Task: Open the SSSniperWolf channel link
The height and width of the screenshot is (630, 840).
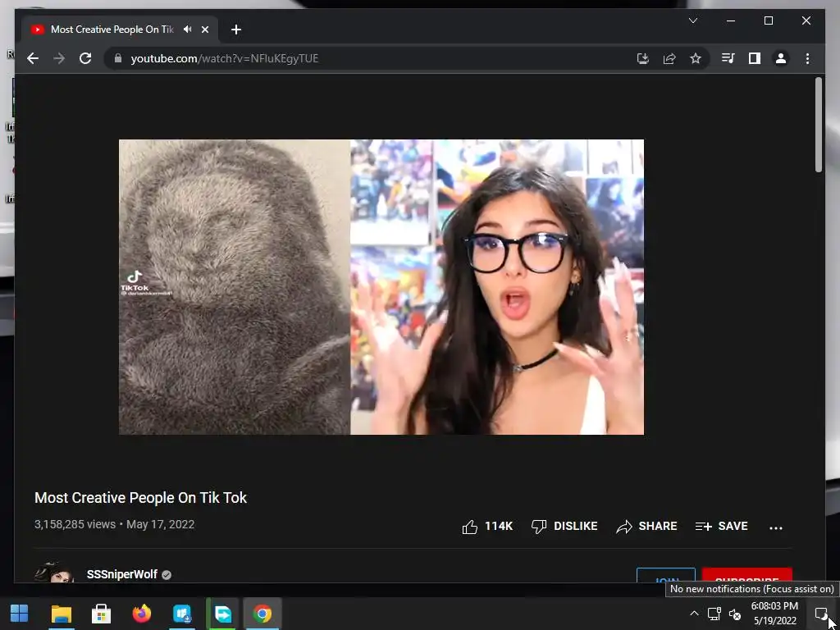Action: (x=122, y=574)
